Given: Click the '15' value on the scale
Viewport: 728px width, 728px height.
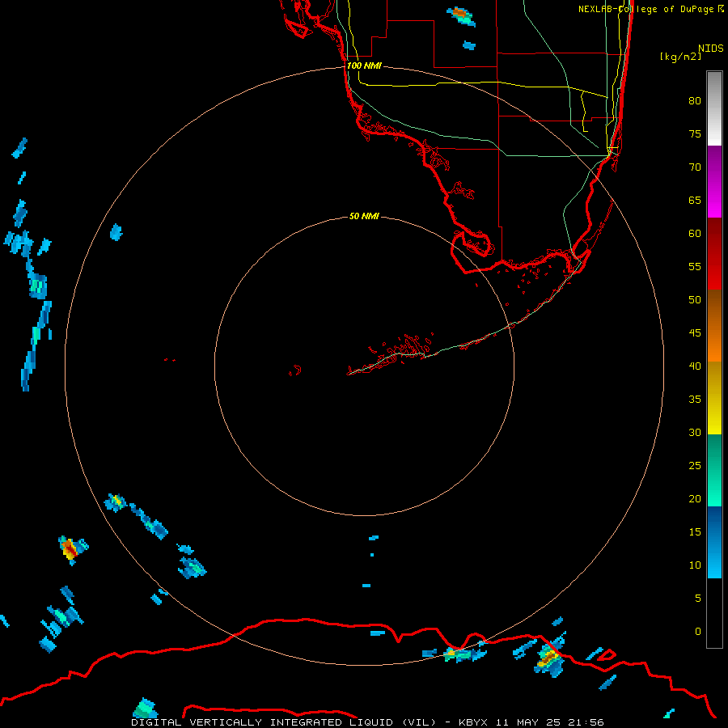Looking at the screenshot, I should [695, 532].
